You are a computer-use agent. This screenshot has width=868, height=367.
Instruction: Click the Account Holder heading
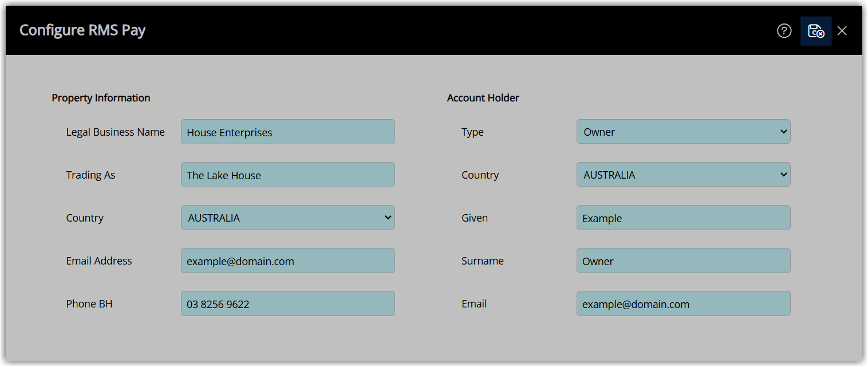[483, 98]
